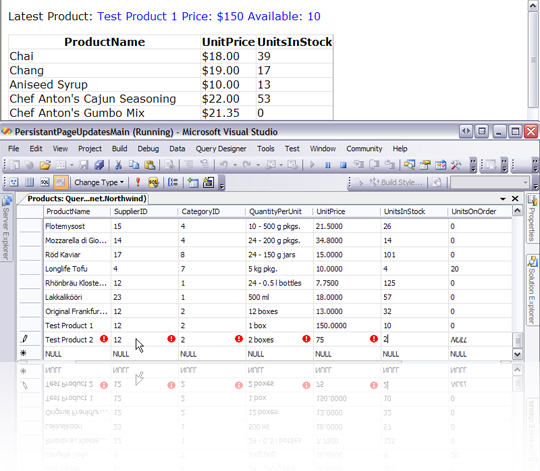Click error icon beside Test Product 2
This screenshot has width=540, height=471.
104,339
